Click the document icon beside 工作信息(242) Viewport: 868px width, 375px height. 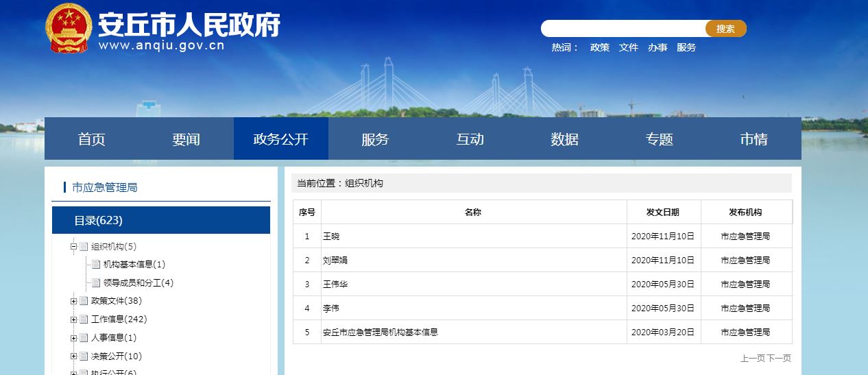tap(84, 319)
